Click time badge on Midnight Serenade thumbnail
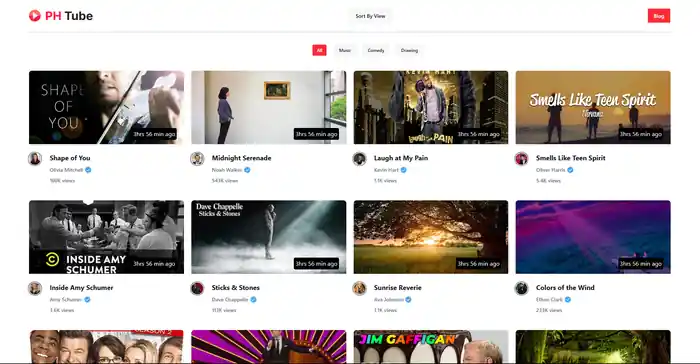Screen dimensions: 700x364 316,134
